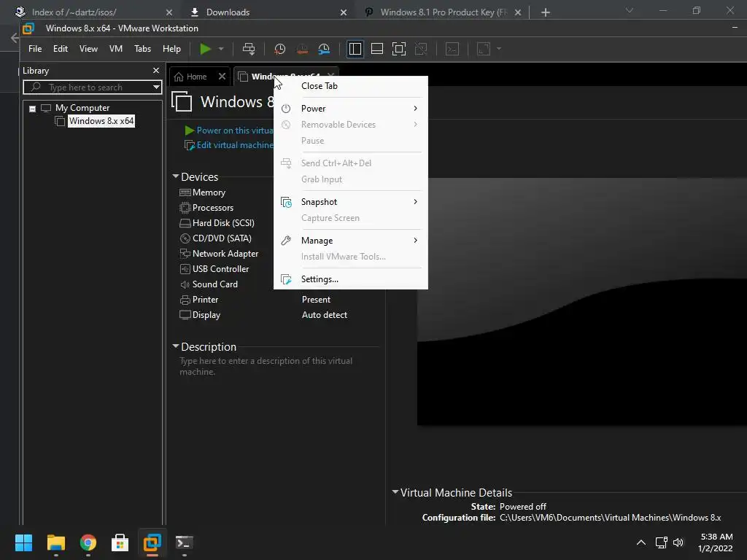Open the Snapshot Manager toolbar icon
Image resolution: width=747 pixels, height=560 pixels.
coord(324,49)
